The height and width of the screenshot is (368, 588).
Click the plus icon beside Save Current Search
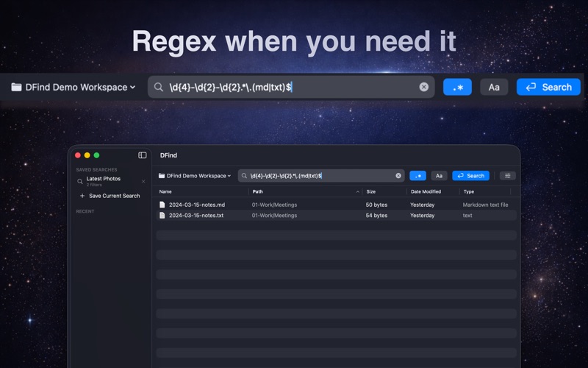click(82, 196)
